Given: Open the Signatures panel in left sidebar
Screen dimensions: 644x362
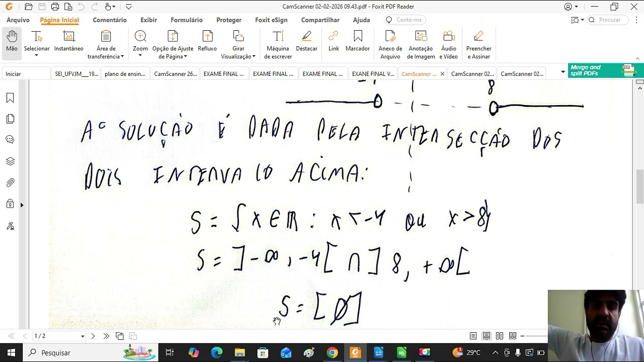Looking at the screenshot, I should click(x=10, y=226).
